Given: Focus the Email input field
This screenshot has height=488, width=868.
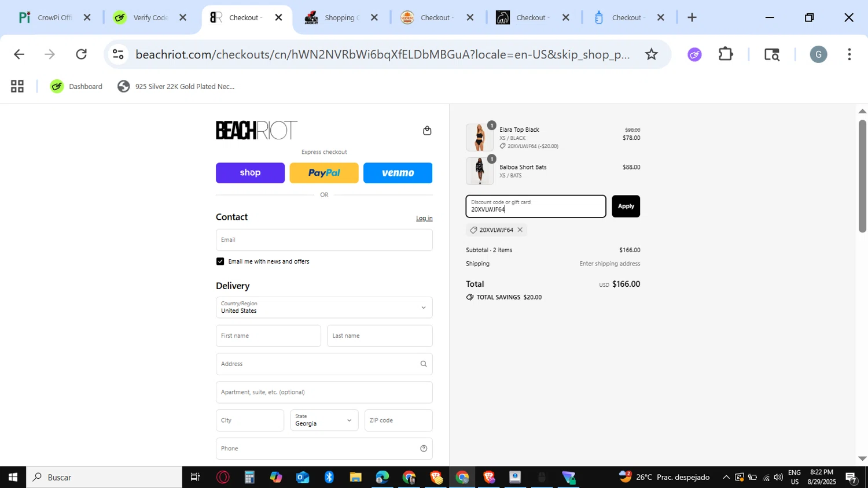Looking at the screenshot, I should (x=324, y=240).
